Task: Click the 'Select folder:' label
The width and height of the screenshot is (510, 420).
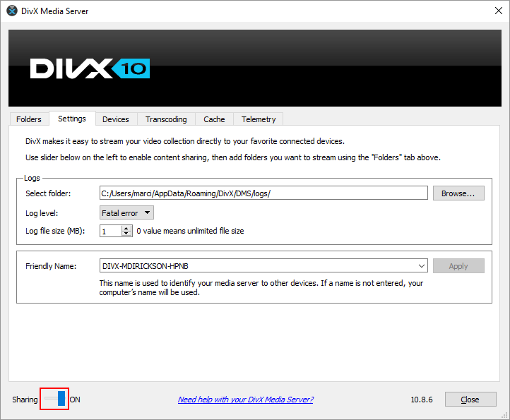Action: tap(48, 193)
